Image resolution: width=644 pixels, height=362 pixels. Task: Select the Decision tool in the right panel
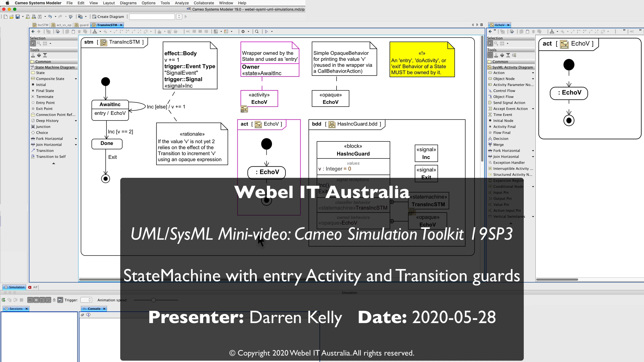point(501,138)
